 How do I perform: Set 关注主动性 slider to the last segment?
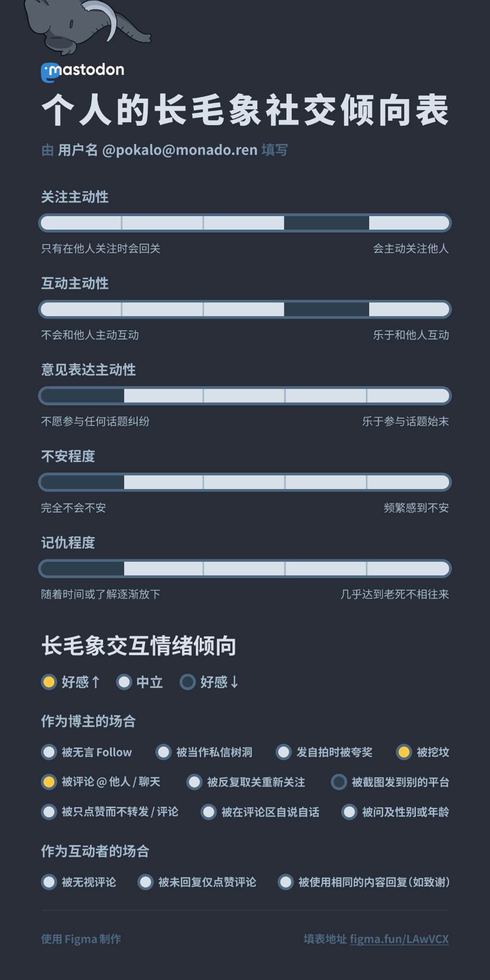tap(408, 223)
